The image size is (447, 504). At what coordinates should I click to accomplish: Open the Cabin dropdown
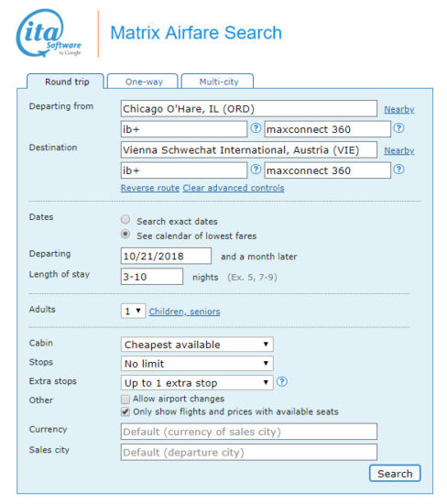[x=197, y=345]
